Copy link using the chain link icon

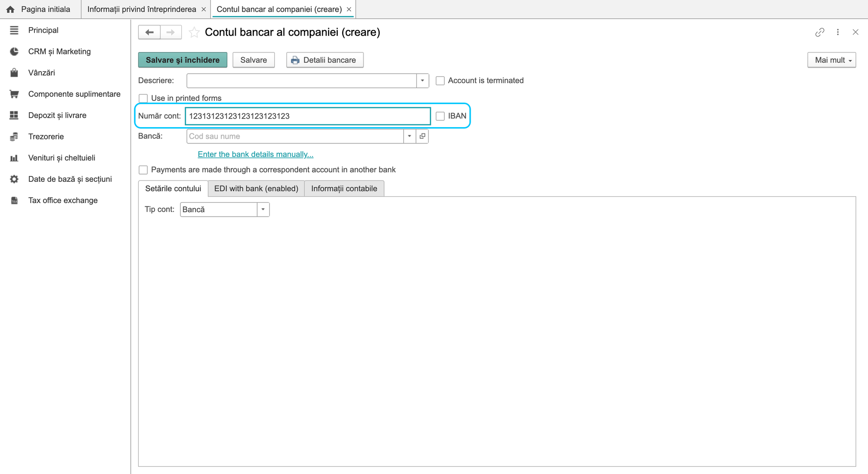(x=820, y=32)
